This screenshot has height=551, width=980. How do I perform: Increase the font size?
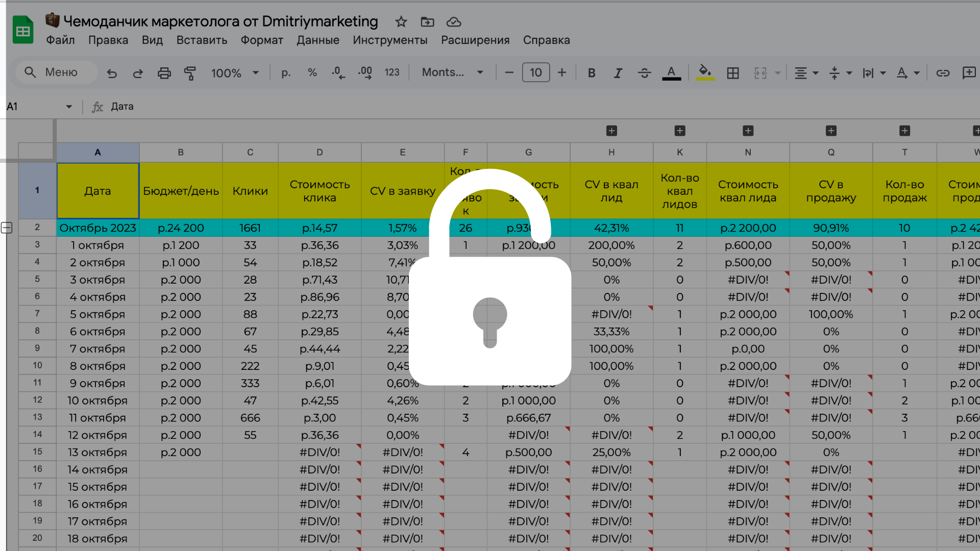tap(562, 73)
